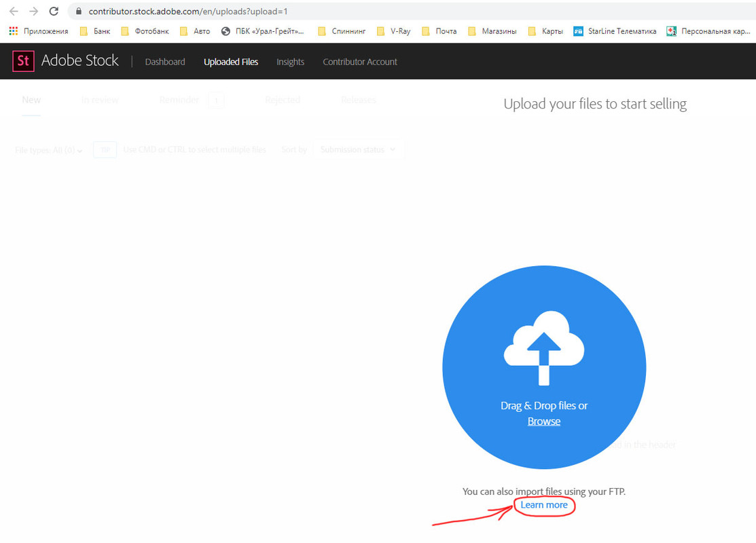Switch to the New tab

pos(31,100)
